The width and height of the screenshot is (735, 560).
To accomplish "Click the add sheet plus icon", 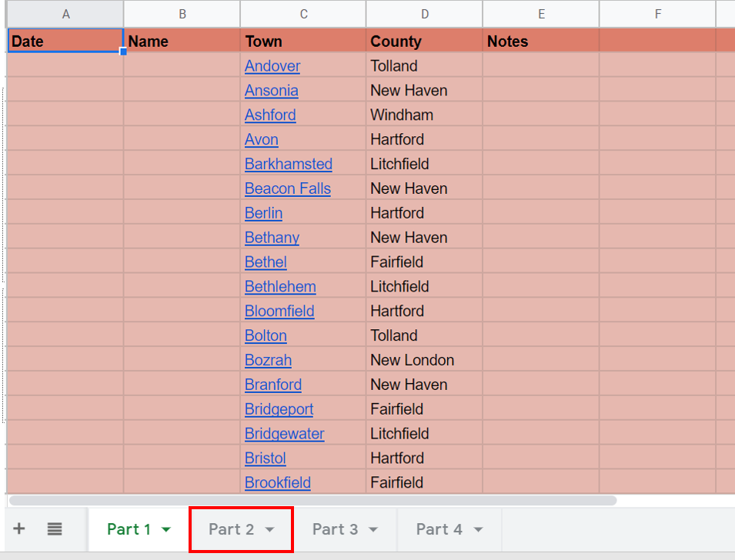I will click(19, 529).
